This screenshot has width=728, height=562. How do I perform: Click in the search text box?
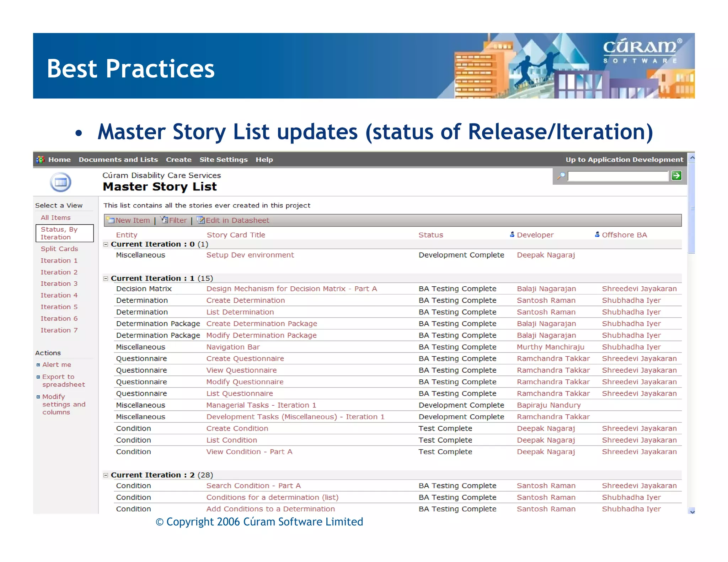click(x=618, y=176)
